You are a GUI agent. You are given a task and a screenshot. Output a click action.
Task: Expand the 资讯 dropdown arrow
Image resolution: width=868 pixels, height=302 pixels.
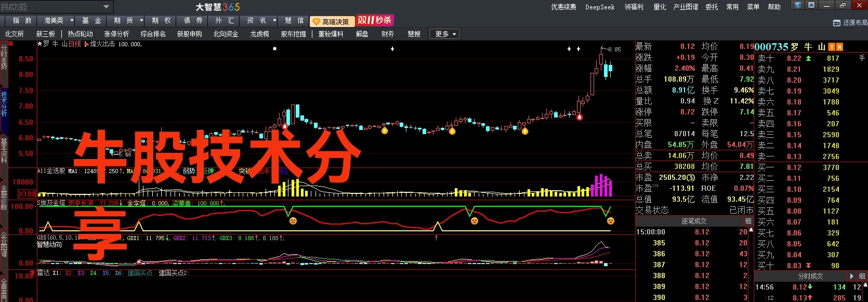(x=274, y=21)
